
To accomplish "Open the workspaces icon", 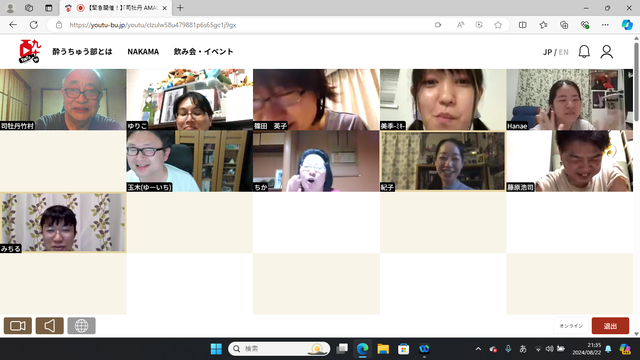I will pyautogui.click(x=29, y=8).
